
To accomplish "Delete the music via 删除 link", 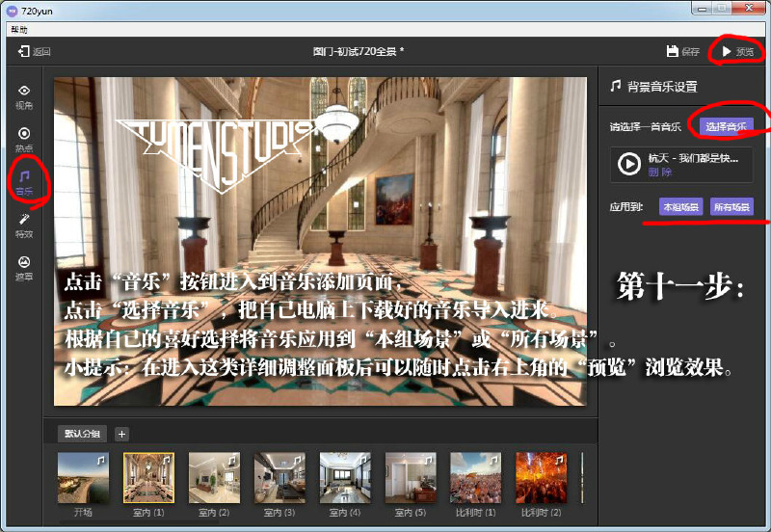I will (659, 173).
